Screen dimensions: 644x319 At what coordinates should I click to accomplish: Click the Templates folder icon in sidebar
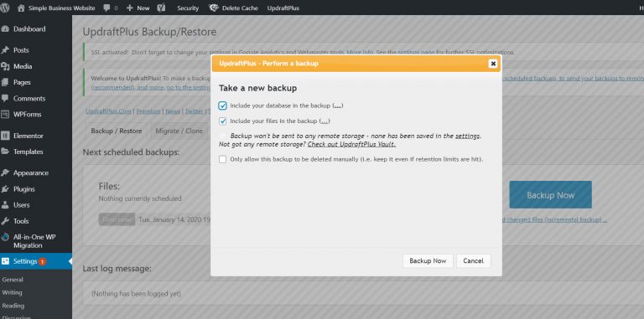(5, 152)
